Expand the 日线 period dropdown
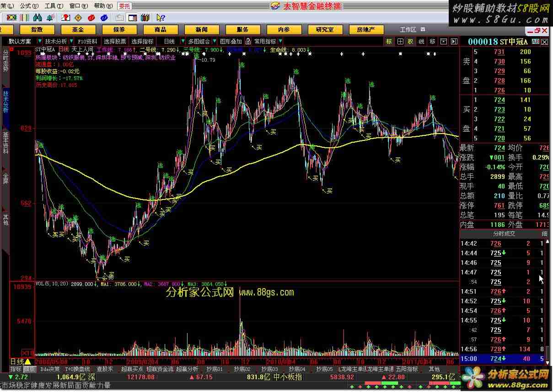553x392 pixels. click(x=182, y=41)
